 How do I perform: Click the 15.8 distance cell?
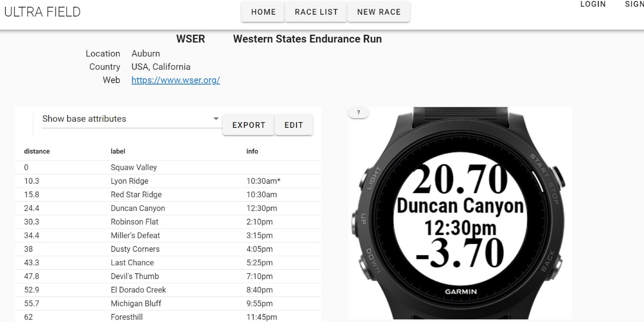[x=31, y=195]
